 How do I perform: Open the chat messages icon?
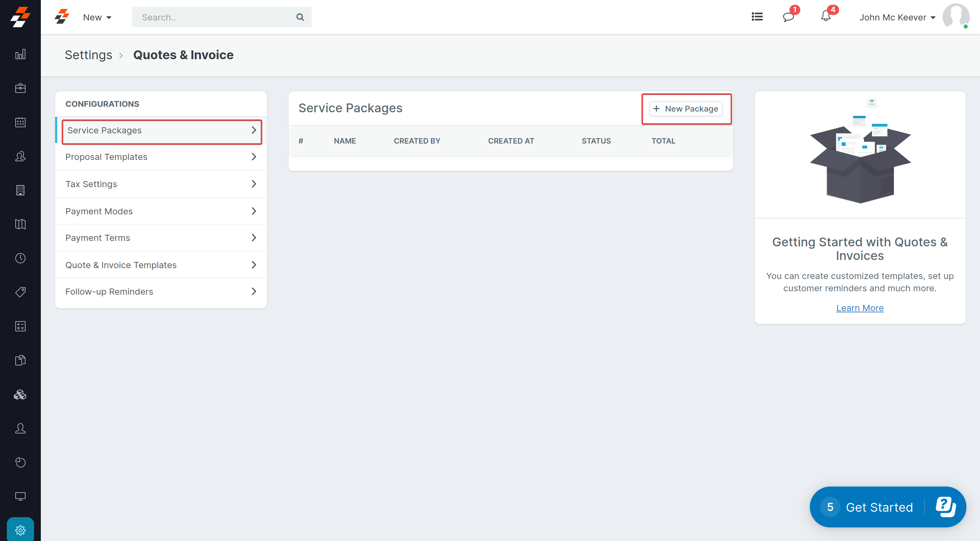point(788,17)
